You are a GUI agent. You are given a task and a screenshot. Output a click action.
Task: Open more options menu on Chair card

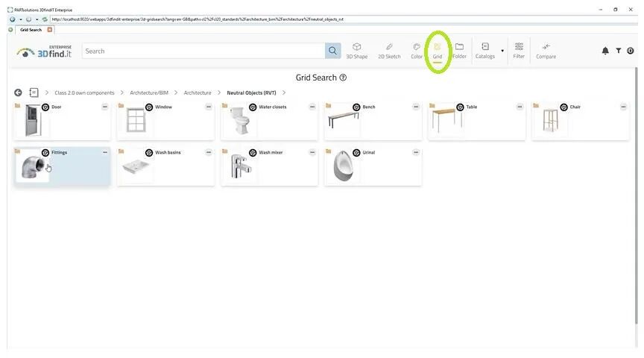(x=623, y=107)
